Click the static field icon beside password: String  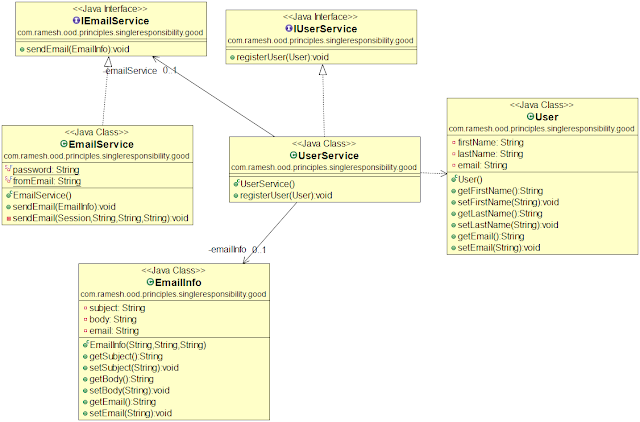tap(8, 168)
